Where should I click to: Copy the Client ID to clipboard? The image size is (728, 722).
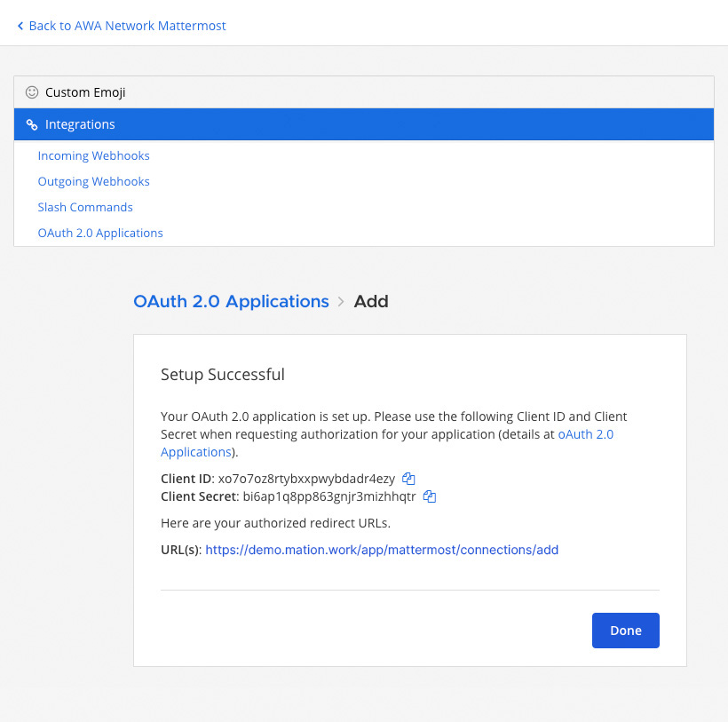tap(408, 479)
